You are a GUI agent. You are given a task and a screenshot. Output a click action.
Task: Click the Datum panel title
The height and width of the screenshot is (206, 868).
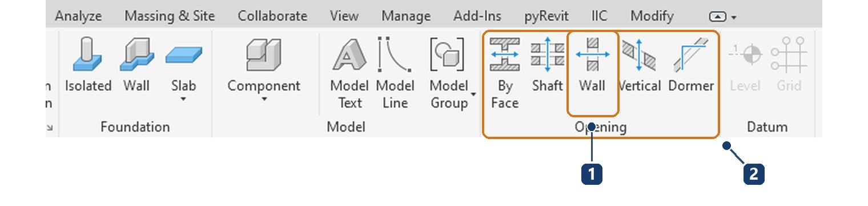(767, 126)
